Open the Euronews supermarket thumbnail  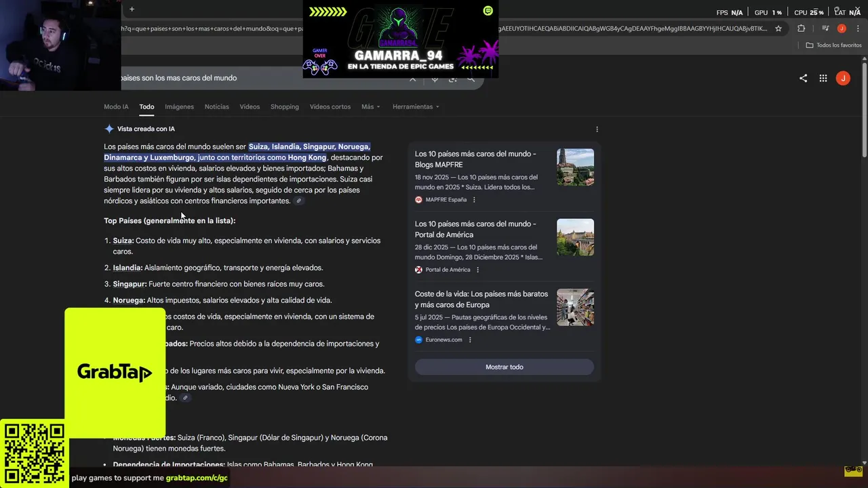(575, 307)
